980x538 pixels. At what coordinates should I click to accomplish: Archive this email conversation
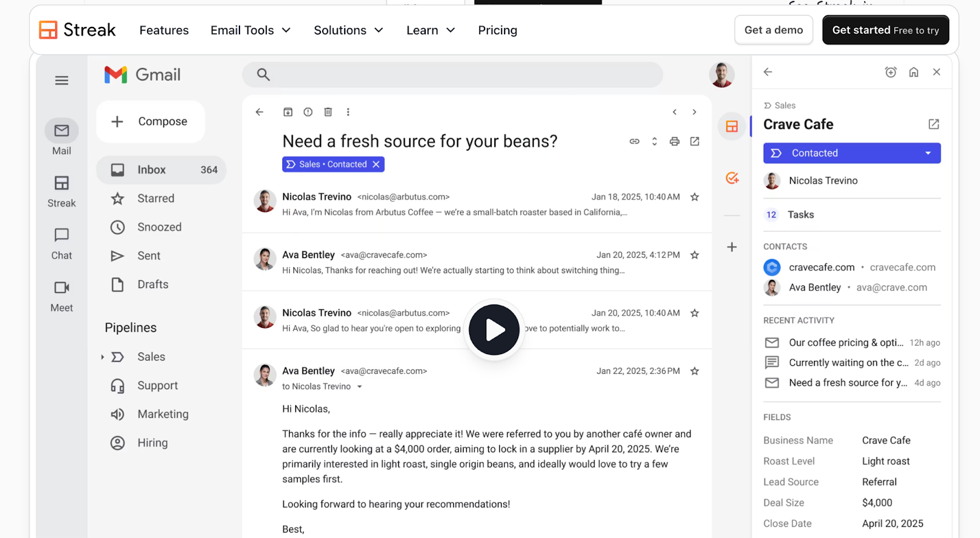pyautogui.click(x=288, y=112)
